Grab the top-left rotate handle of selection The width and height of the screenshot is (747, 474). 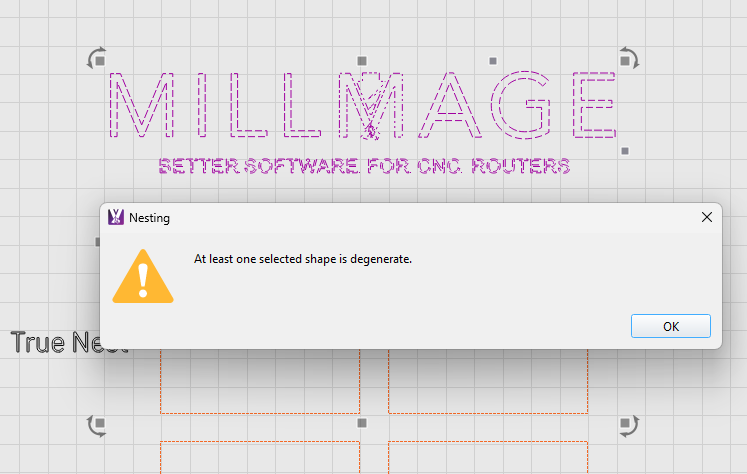tap(97, 59)
